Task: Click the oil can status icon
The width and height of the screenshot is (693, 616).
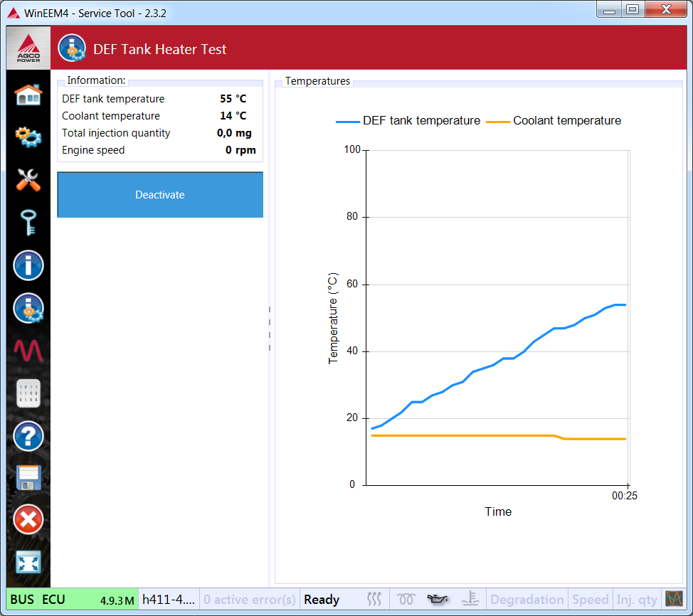Action: point(437,600)
